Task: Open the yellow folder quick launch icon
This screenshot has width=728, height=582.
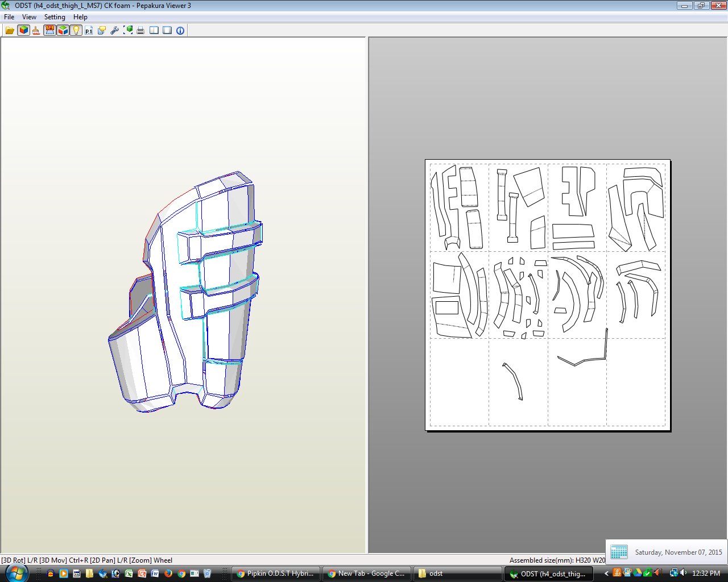Action: (89, 573)
